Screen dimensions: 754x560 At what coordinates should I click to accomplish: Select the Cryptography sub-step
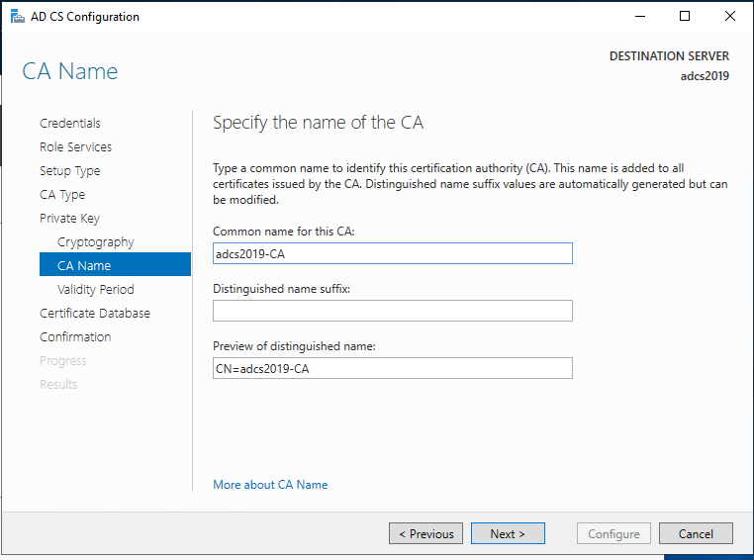click(x=96, y=242)
